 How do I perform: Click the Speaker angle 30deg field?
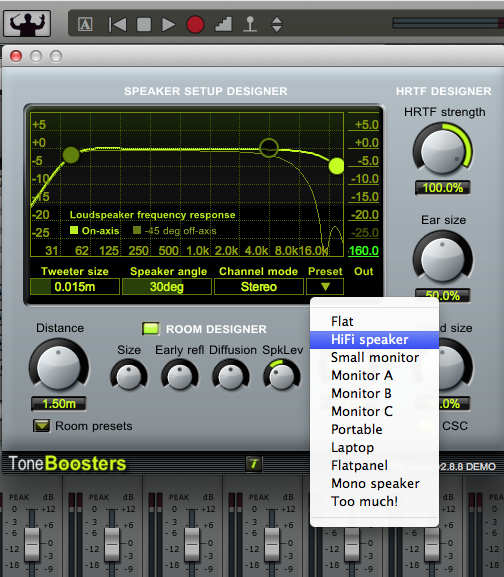[x=167, y=287]
